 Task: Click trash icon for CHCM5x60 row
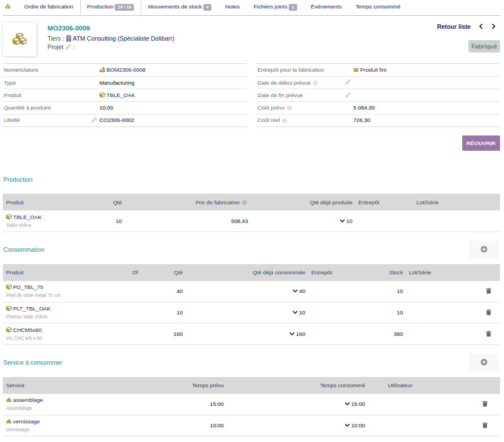click(488, 334)
